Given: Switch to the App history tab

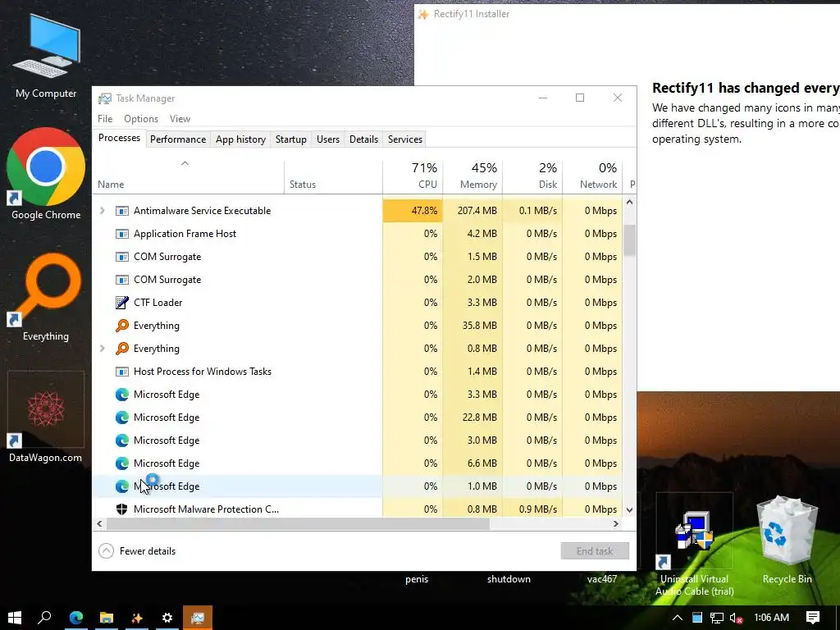Looking at the screenshot, I should tap(240, 139).
